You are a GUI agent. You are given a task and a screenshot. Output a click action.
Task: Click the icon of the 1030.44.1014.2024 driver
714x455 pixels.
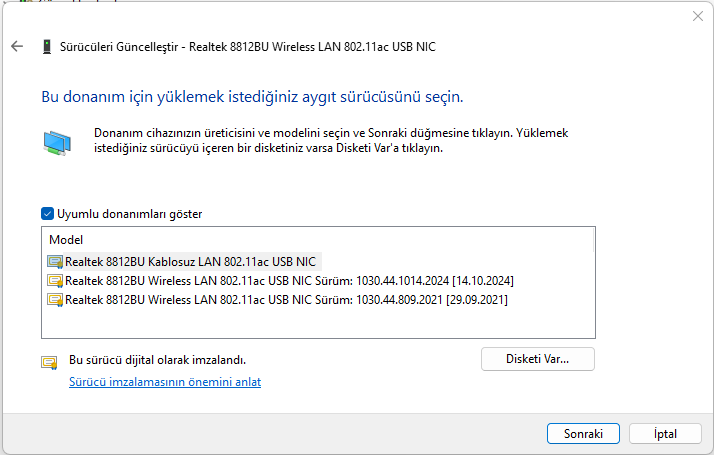[55, 281]
